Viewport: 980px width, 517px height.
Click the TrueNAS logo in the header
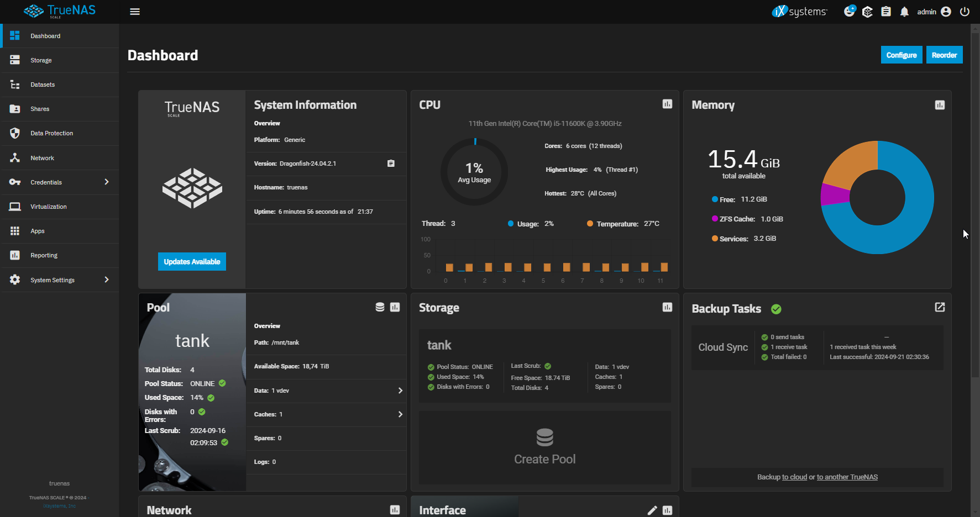[60, 11]
